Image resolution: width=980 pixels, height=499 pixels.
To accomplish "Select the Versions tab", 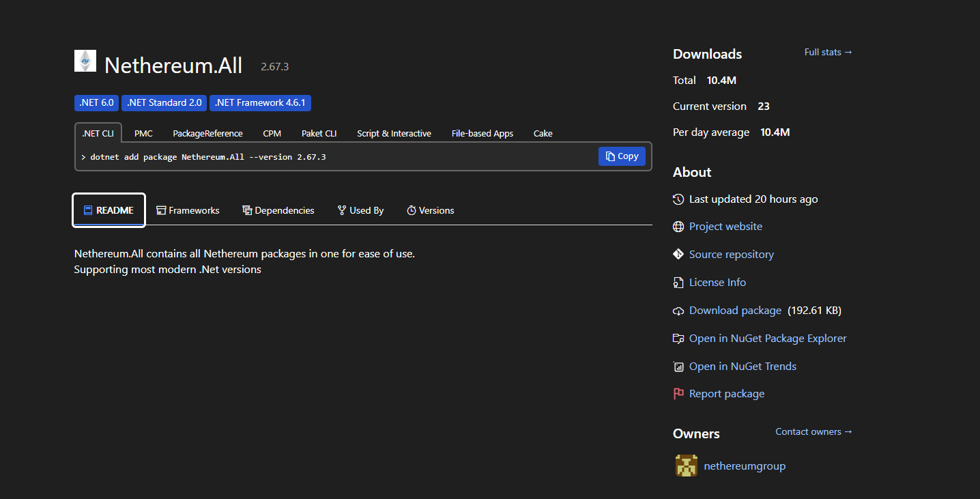I will pyautogui.click(x=430, y=210).
